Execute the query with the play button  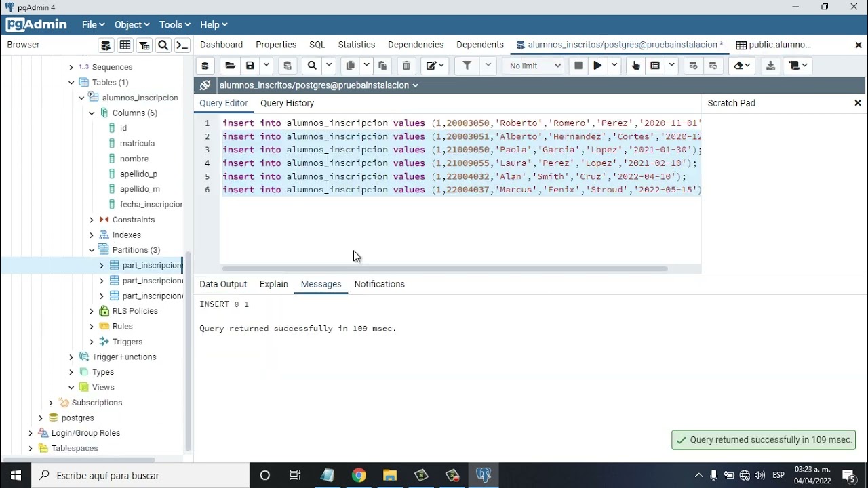(x=597, y=66)
